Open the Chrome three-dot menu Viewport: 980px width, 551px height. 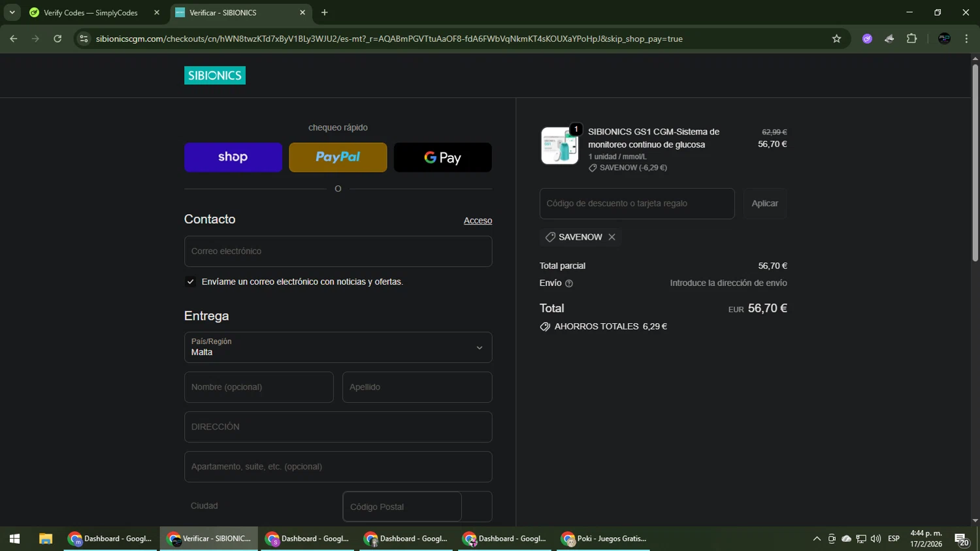pos(966,39)
